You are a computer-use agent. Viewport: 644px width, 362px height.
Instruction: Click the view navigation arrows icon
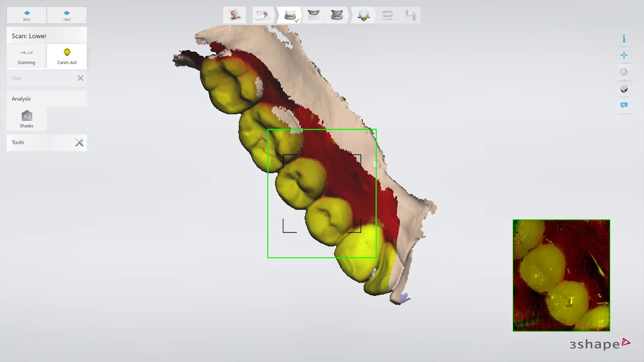[624, 55]
